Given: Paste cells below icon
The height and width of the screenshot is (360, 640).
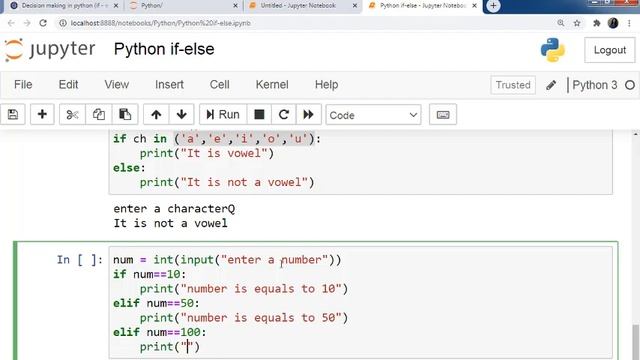Looking at the screenshot, I should 125,115.
